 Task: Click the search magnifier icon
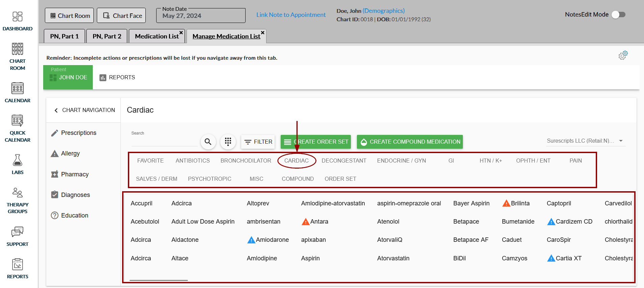pos(208,142)
